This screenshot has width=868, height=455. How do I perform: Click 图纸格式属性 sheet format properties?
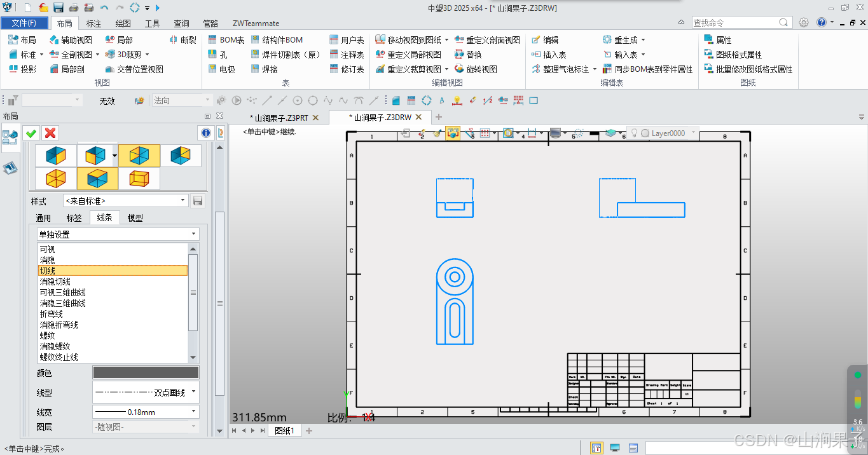(x=733, y=55)
